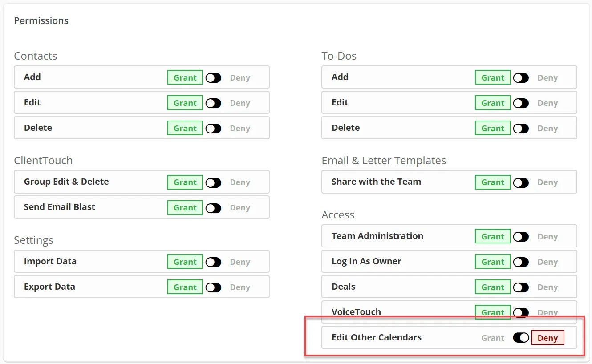Click Grant for Edit Other Calendars

tap(493, 338)
